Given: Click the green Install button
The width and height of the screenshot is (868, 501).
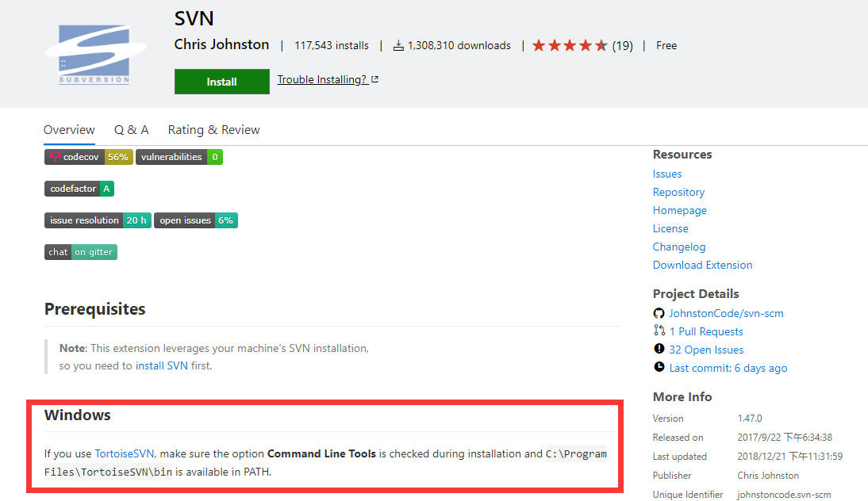Looking at the screenshot, I should pos(221,81).
